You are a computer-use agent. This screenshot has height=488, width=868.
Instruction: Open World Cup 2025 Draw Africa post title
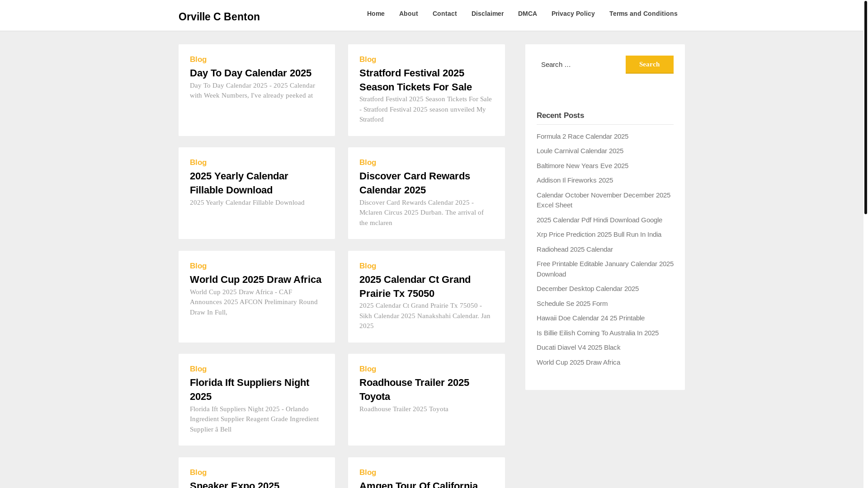(x=255, y=279)
